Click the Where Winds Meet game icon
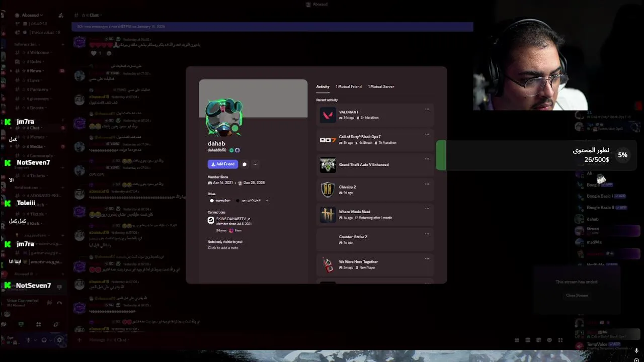Image resolution: width=644 pixels, height=362 pixels. tap(328, 215)
